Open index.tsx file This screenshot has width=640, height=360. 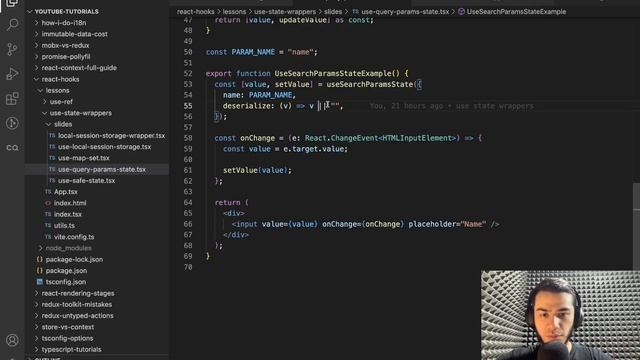pyautogui.click(x=67, y=214)
